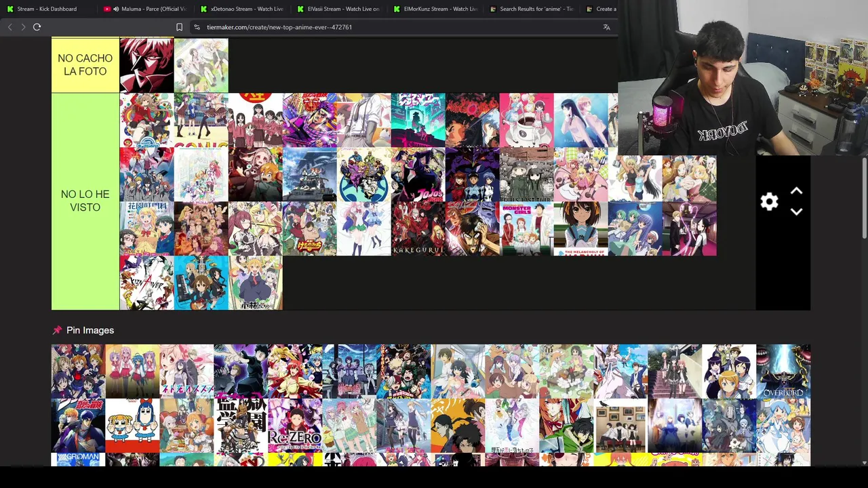
Task: Open the translate page icon
Action: click(606, 27)
